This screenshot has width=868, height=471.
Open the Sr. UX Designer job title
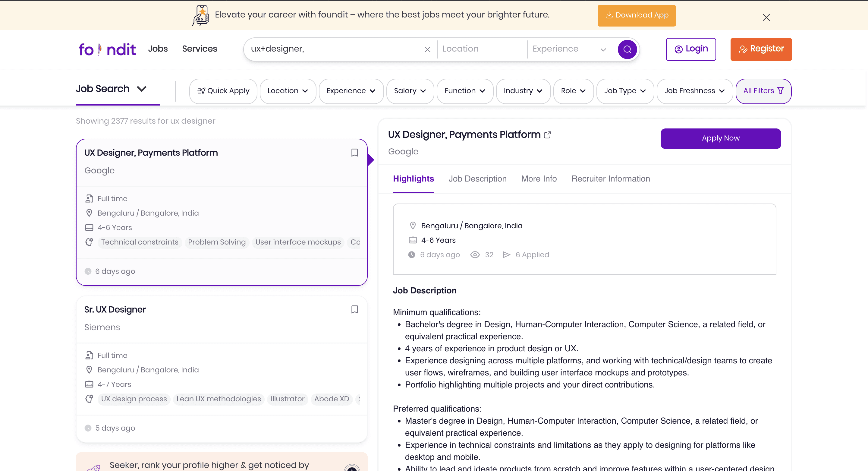pos(115,309)
